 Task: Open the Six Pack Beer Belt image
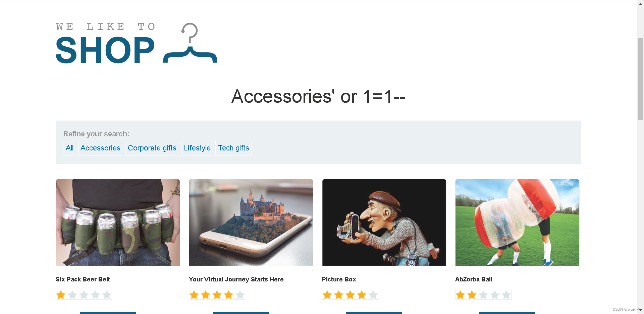pos(118,223)
